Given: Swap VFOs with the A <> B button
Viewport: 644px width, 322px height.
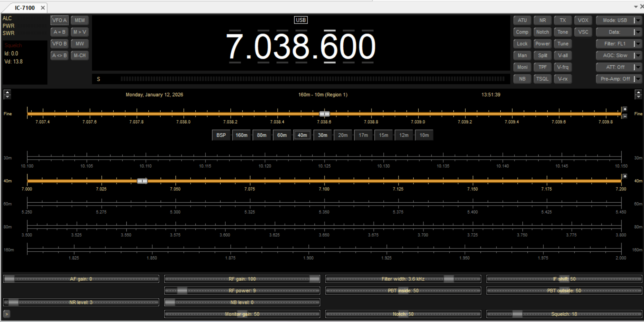Looking at the screenshot, I should (x=60, y=56).
